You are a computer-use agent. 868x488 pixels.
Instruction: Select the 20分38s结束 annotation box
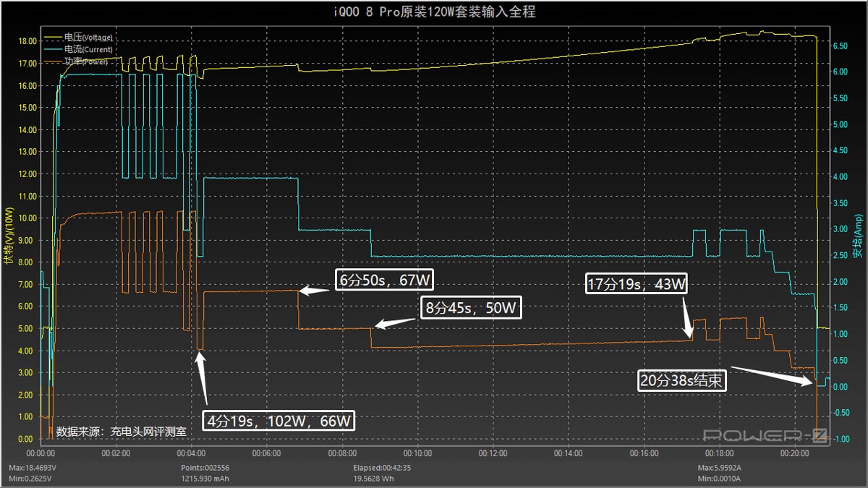(682, 380)
